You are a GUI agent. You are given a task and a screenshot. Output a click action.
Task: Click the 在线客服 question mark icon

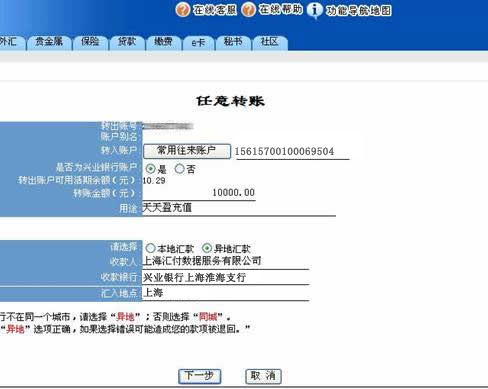click(x=183, y=10)
